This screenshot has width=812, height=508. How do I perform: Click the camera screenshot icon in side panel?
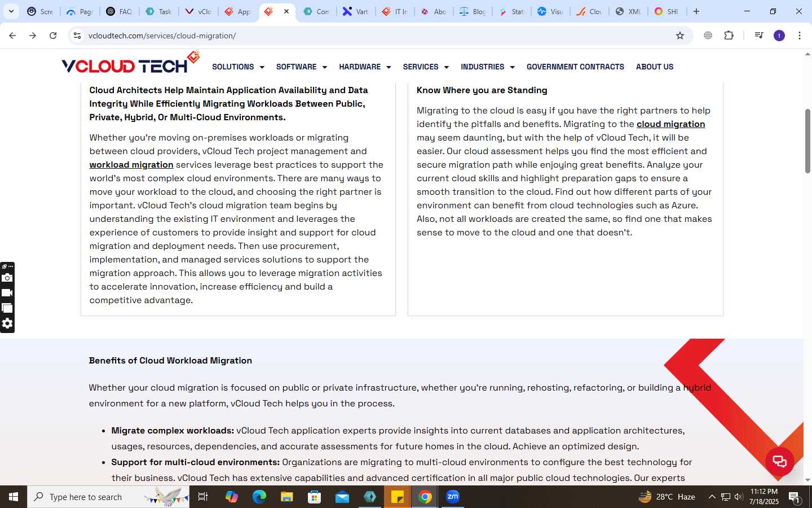pyautogui.click(x=7, y=278)
